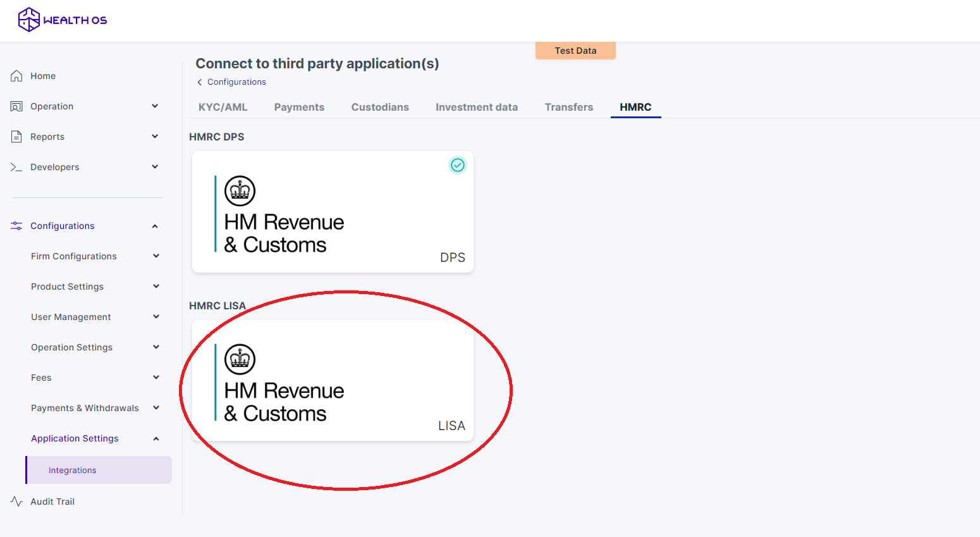The image size is (980, 537).
Task: Expand the User Management chevron
Action: 156,317
